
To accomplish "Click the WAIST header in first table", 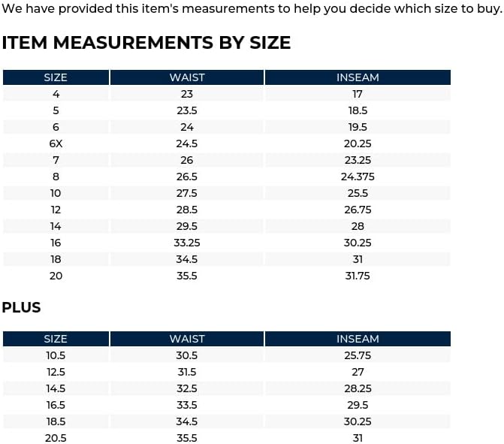I will [x=187, y=77].
